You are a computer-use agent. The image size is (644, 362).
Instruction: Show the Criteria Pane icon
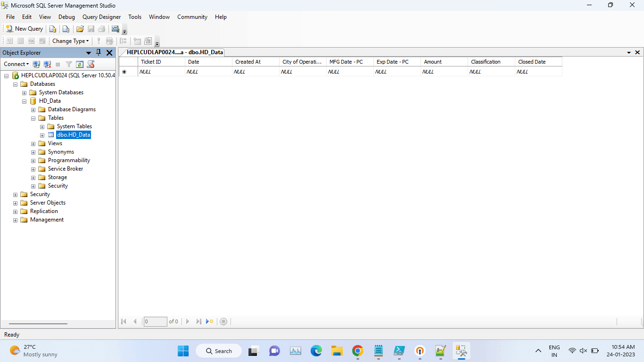click(x=20, y=41)
